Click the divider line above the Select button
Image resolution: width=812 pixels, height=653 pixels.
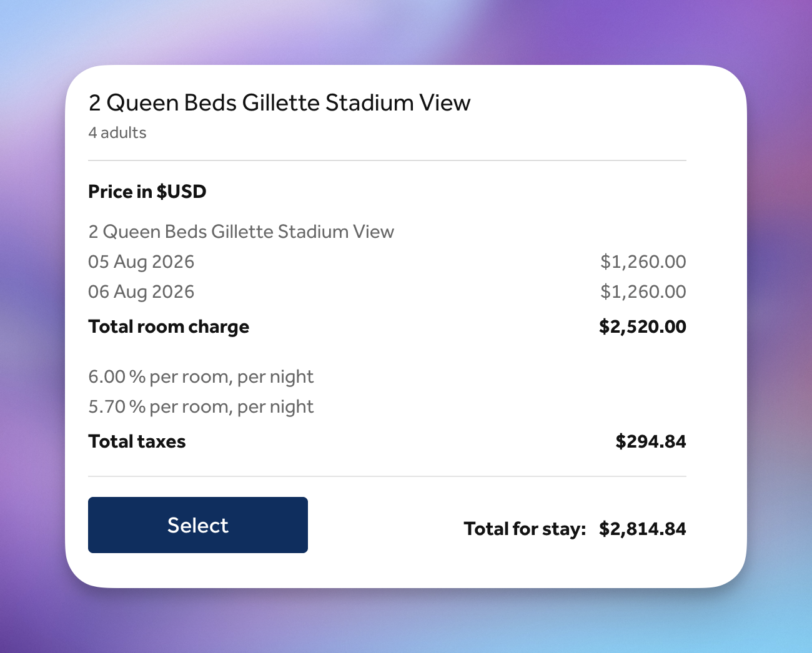point(387,476)
